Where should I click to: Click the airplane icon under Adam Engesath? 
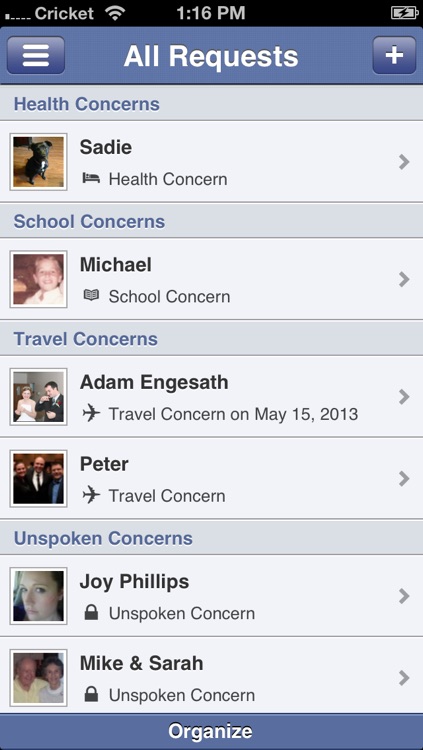point(91,414)
